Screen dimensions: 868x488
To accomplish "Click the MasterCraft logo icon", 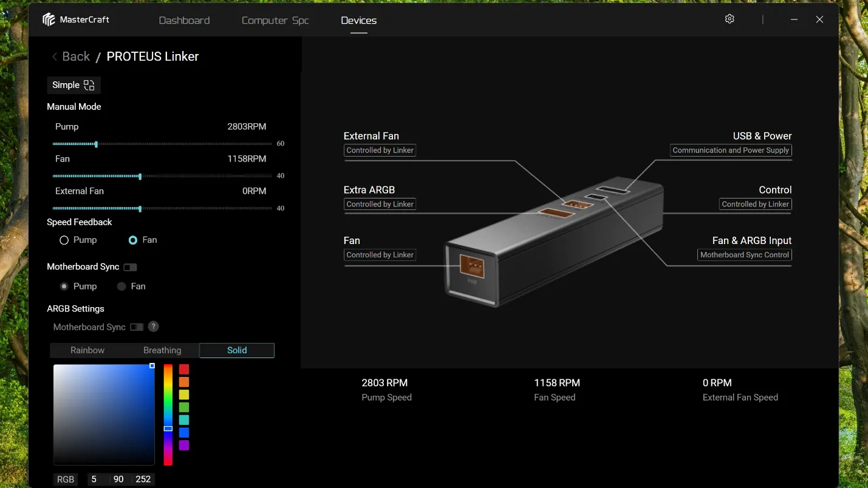I will 49,19.
